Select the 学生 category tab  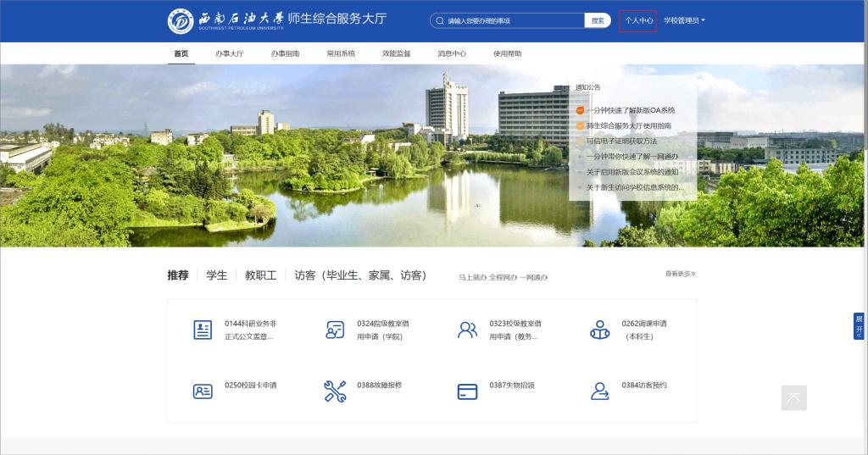(x=216, y=275)
